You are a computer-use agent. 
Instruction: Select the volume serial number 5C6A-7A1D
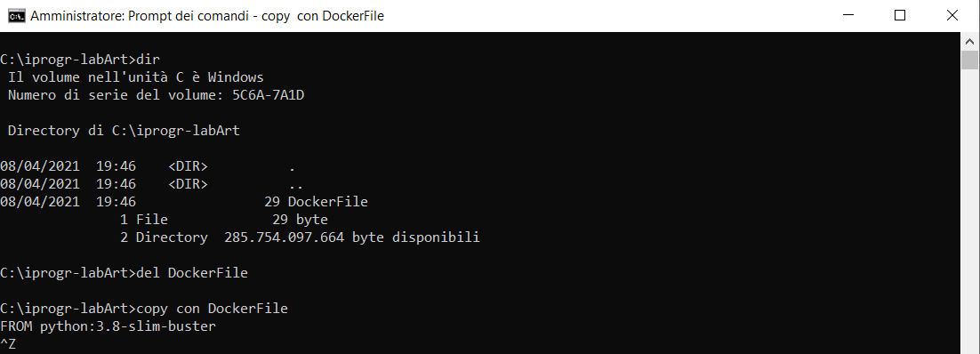[x=269, y=95]
